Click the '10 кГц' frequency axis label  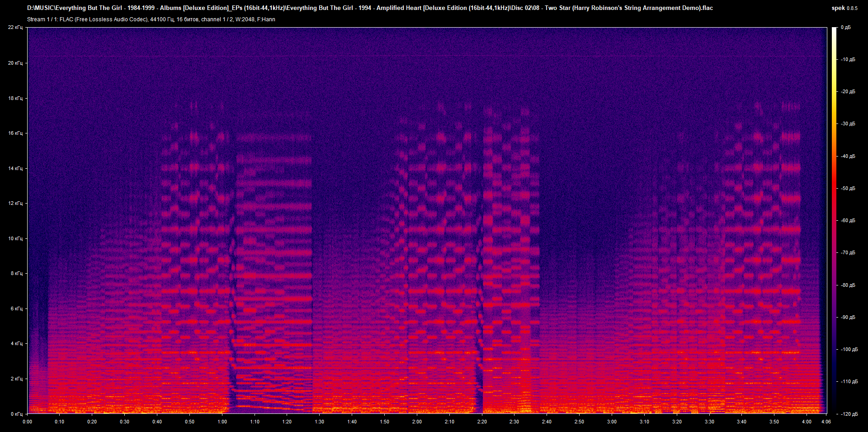point(15,238)
